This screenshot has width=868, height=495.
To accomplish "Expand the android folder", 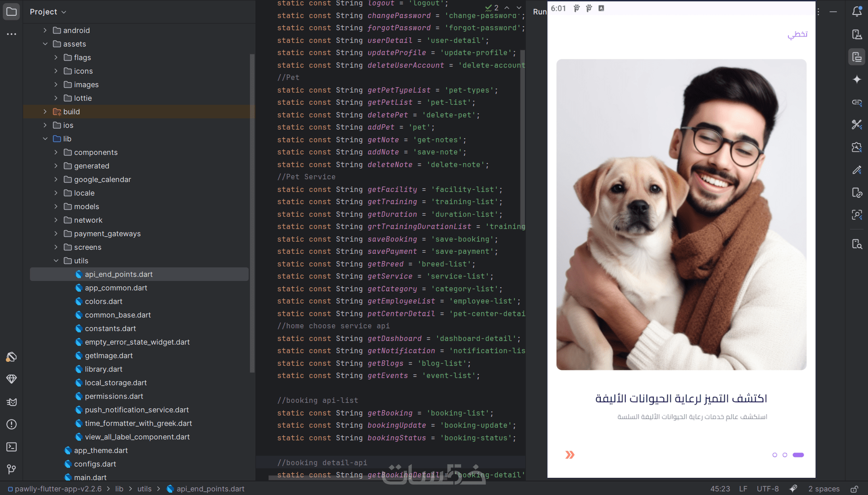I will pyautogui.click(x=45, y=30).
